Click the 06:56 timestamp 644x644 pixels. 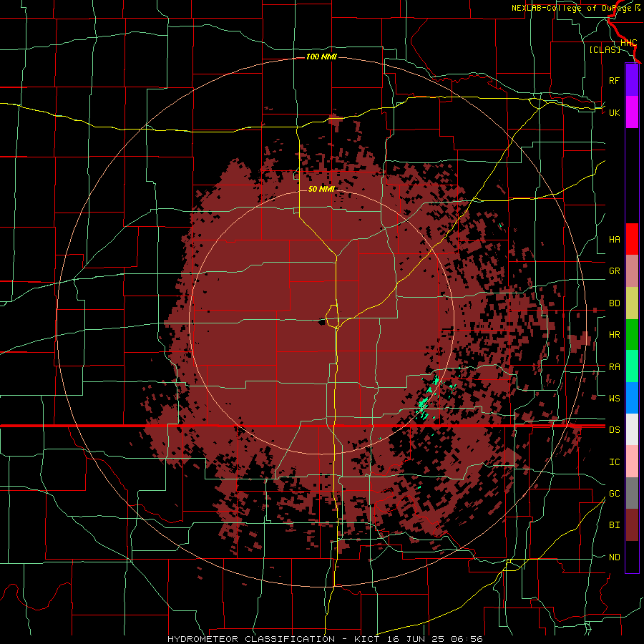click(467, 639)
